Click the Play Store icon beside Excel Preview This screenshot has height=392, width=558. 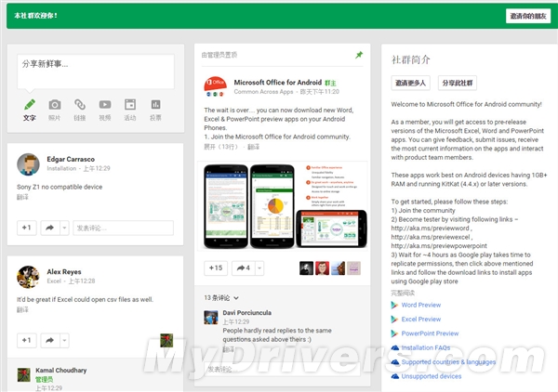(x=394, y=320)
